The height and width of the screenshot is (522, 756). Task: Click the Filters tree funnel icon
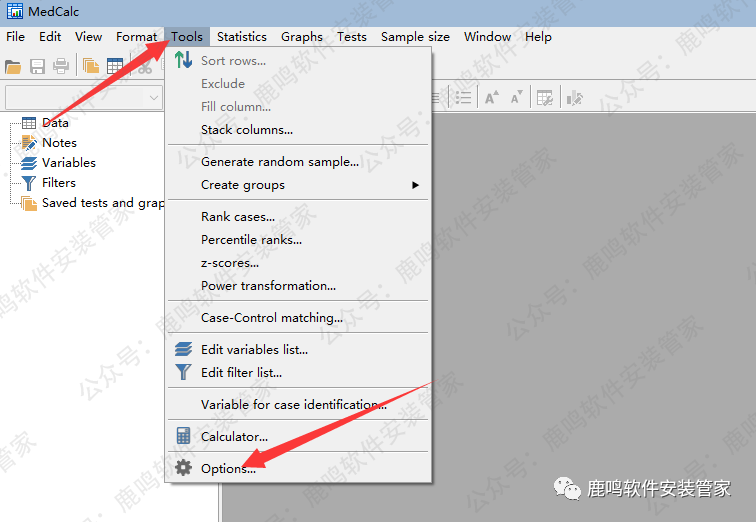(x=29, y=183)
